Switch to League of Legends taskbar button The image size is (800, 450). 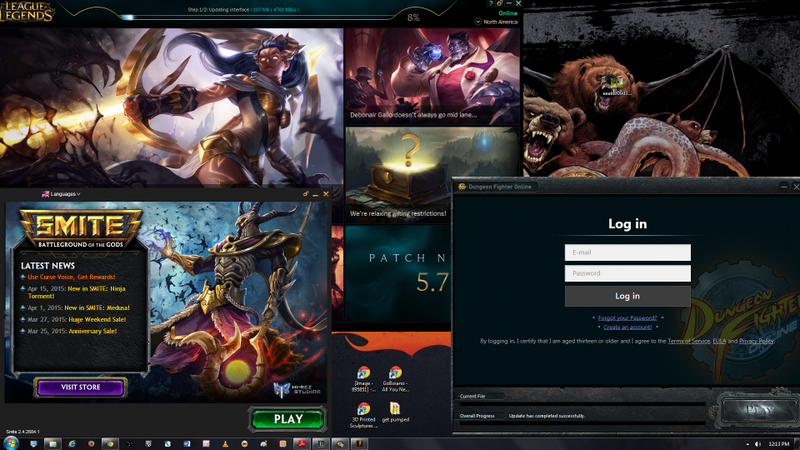(321, 444)
